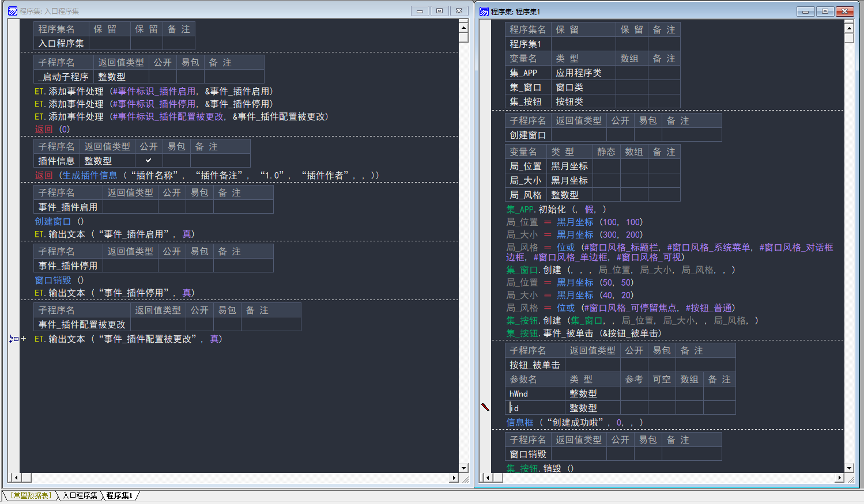Screen dimensions: 864x504
Task: Click the vertical scrollbar thumb in 程序集1 window
Action: (848, 38)
